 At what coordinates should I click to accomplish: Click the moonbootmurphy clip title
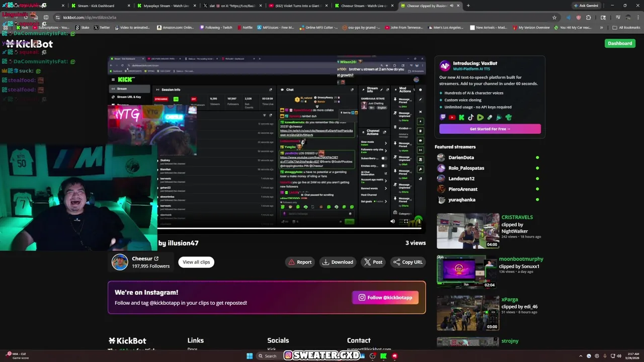pyautogui.click(x=521, y=259)
